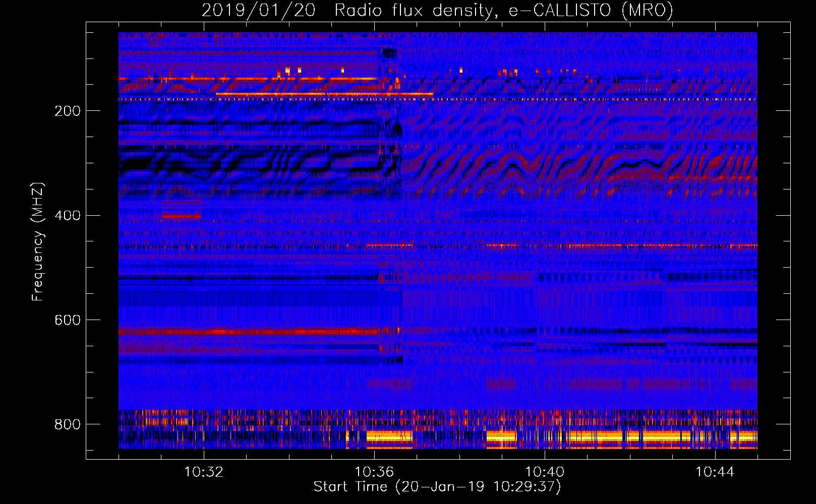816x504 pixels.
Task: Click the 200 frequency tick label
Action: [x=68, y=111]
